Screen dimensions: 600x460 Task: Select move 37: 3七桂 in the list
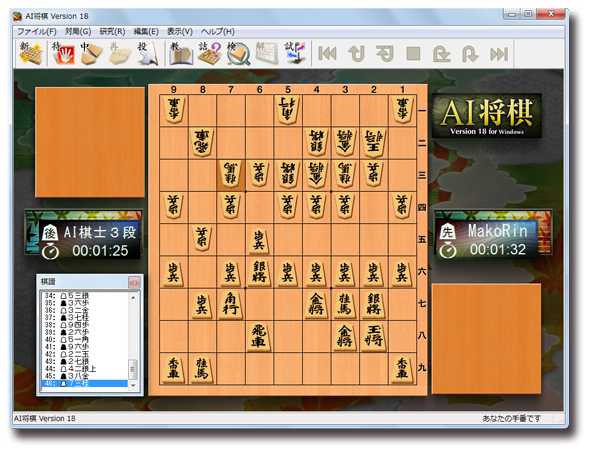85,318
